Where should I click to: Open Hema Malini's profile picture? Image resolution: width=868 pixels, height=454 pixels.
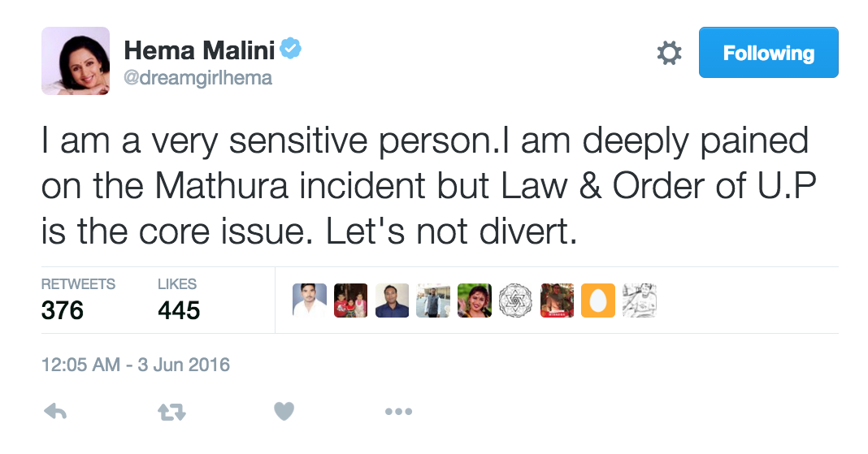pos(75,61)
